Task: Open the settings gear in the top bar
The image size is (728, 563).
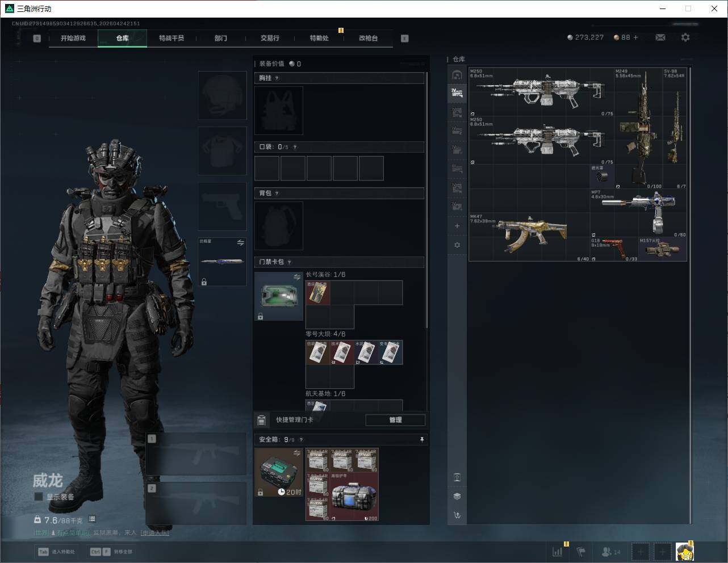Action: coord(685,37)
